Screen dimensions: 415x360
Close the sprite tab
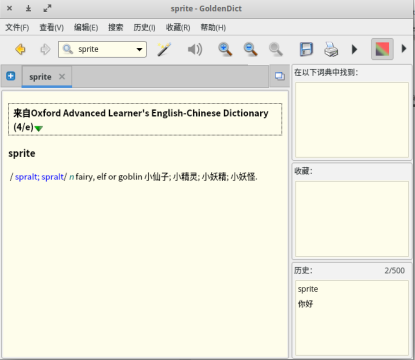62,76
